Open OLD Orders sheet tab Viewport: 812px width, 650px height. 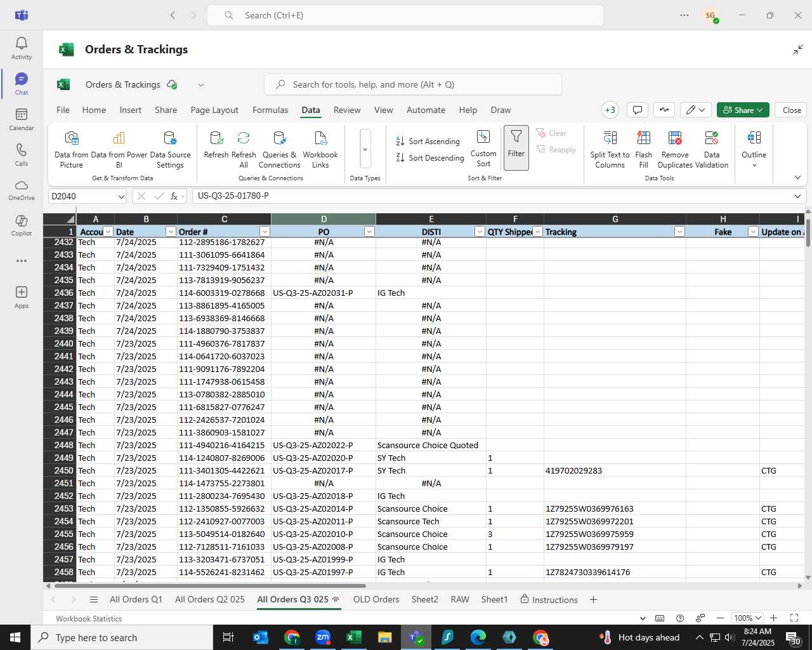pos(376,599)
